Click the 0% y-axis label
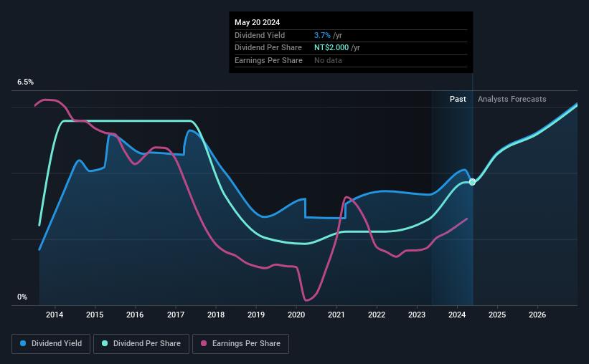Viewport: 589px width, 364px height. click(x=22, y=297)
